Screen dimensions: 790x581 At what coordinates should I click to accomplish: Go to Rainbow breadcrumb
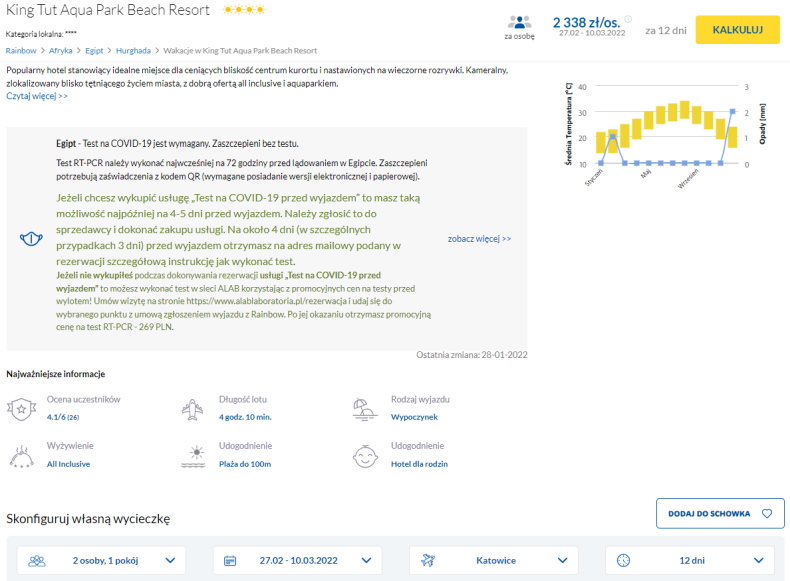coord(21,50)
